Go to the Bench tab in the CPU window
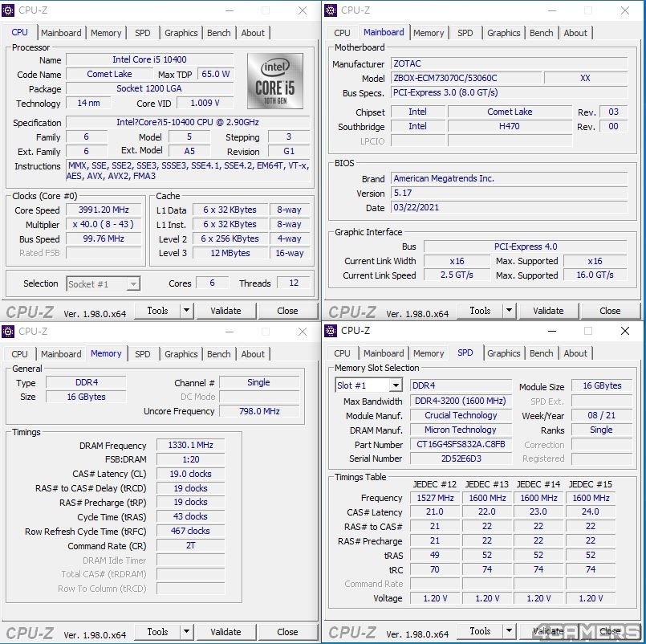646x644 pixels. tap(219, 33)
